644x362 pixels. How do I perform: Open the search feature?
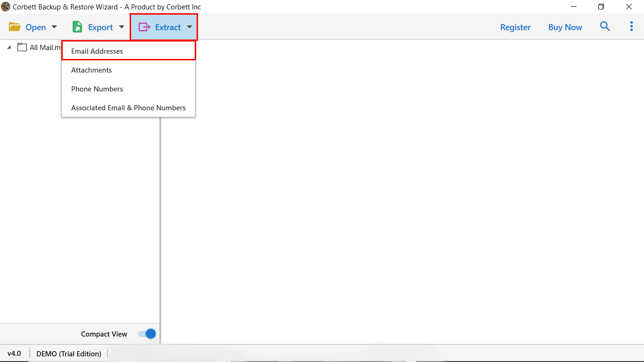(x=605, y=27)
